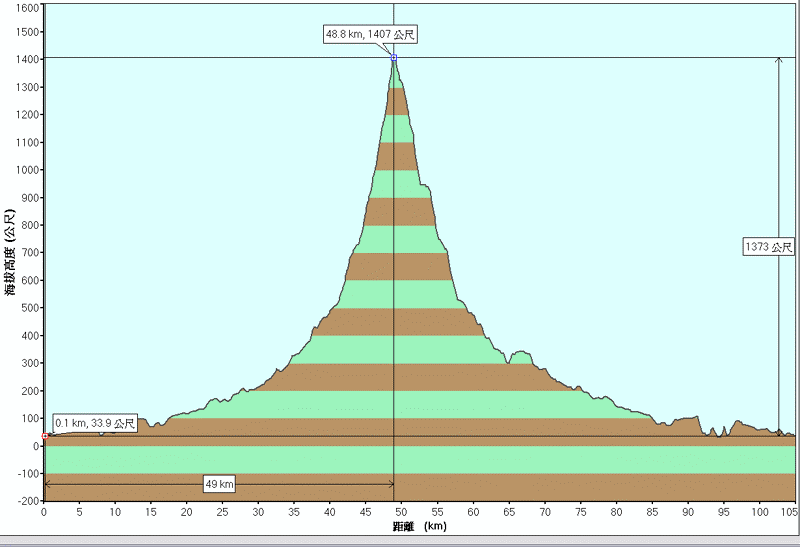
Task: Click the -200 tick on the elevation axis
Action: point(28,501)
